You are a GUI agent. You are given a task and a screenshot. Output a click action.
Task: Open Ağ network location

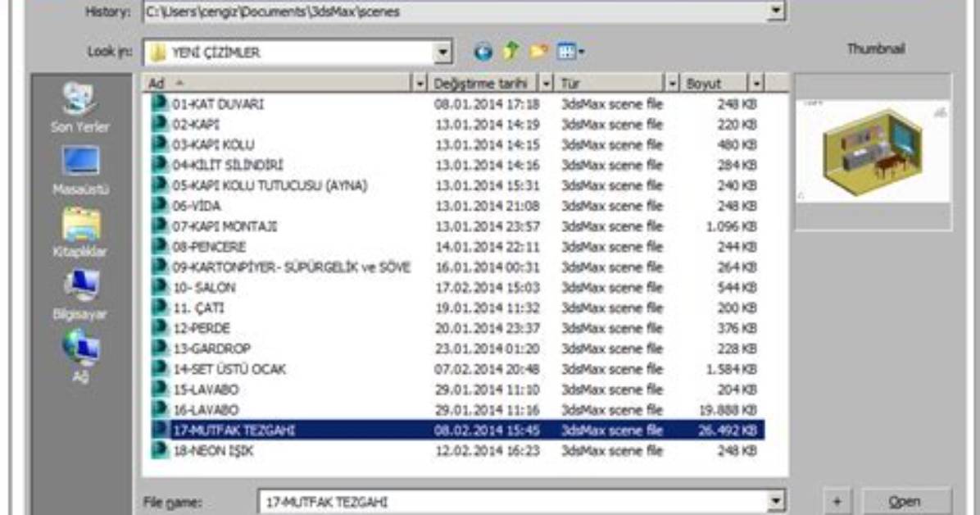[80, 357]
